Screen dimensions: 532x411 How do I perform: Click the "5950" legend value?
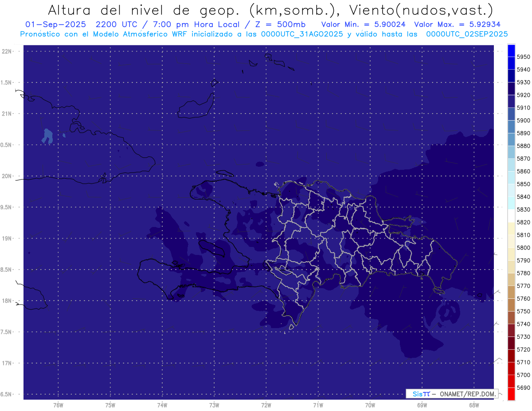tap(523, 57)
